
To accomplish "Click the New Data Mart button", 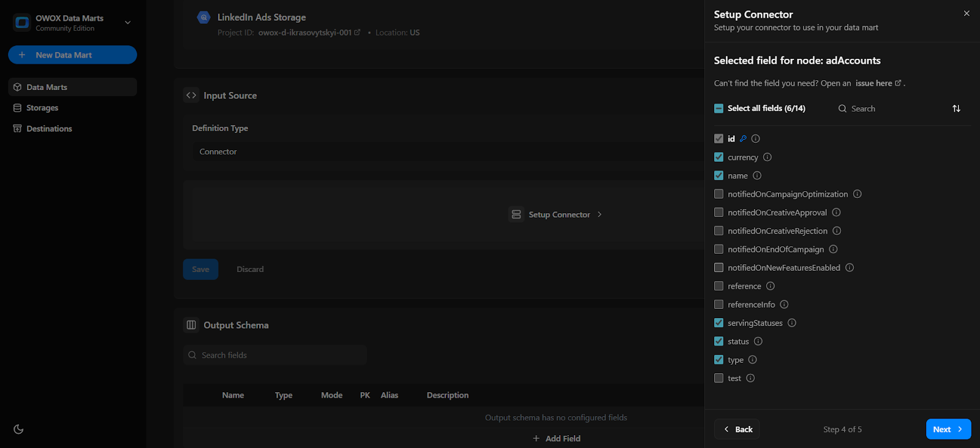I will point(72,55).
